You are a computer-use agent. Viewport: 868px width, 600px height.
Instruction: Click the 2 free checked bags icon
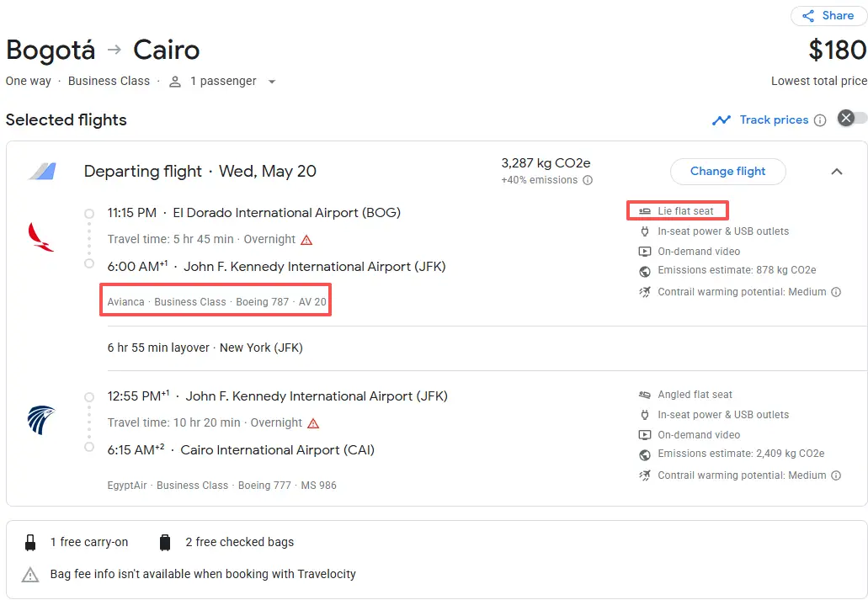[165, 543]
